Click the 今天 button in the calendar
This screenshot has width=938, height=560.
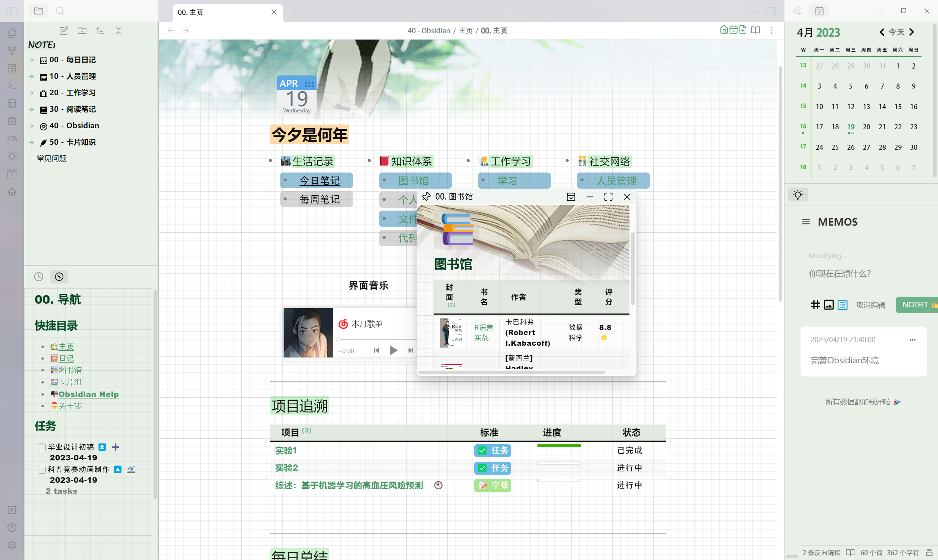coord(897,33)
